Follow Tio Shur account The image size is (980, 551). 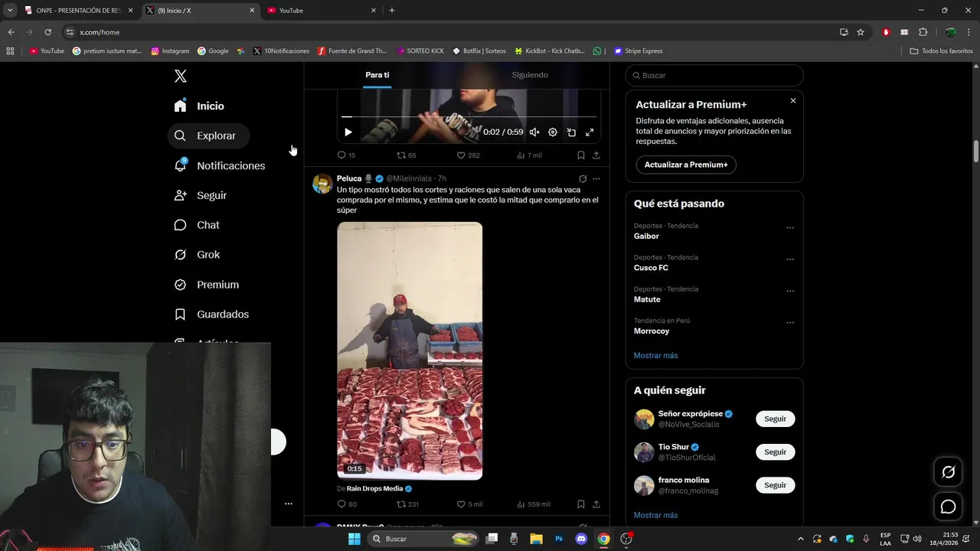click(775, 452)
